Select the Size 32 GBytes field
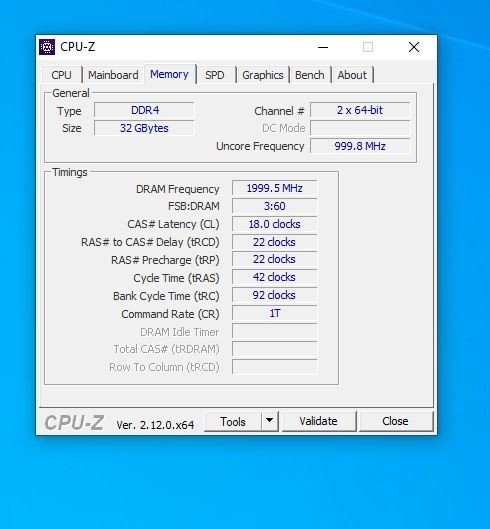 pos(144,128)
